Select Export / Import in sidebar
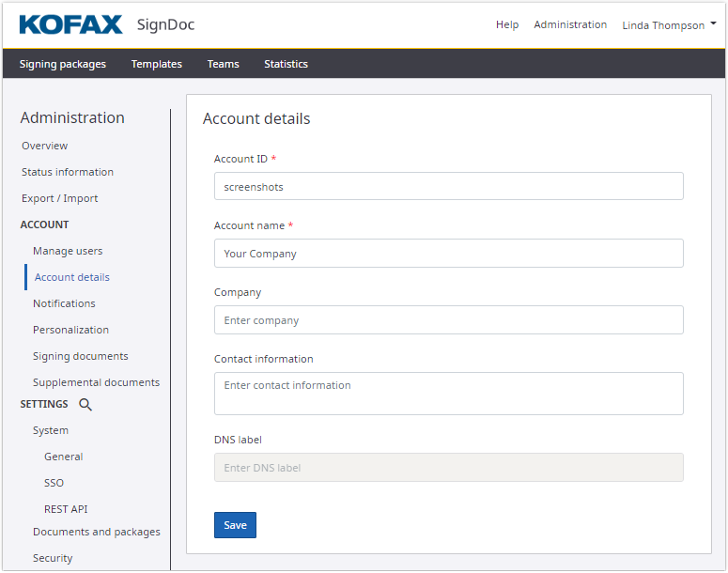This screenshot has width=728, height=573. pyautogui.click(x=60, y=198)
